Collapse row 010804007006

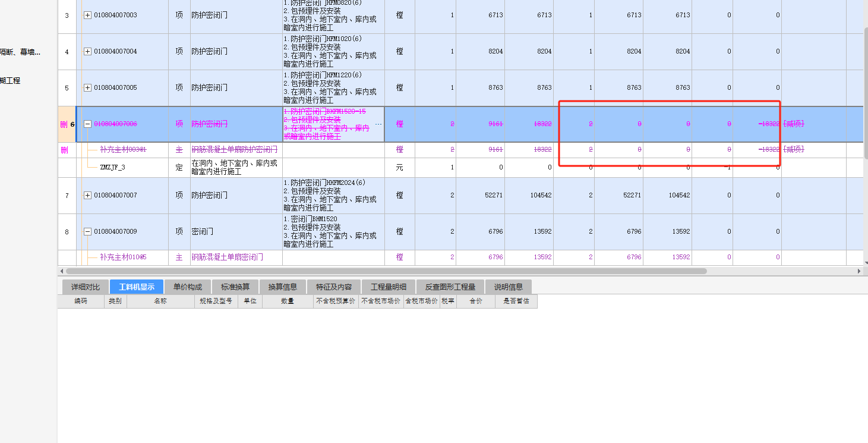point(88,124)
